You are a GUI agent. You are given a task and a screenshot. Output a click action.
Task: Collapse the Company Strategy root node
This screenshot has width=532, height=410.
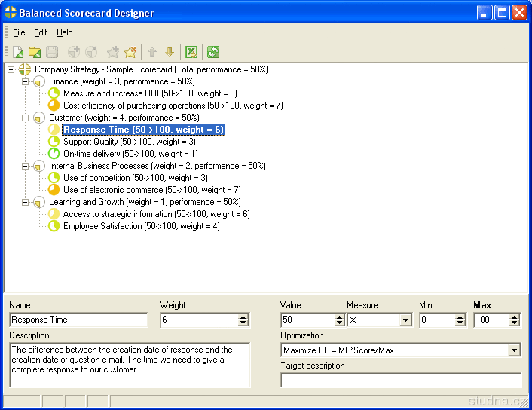[x=11, y=69]
